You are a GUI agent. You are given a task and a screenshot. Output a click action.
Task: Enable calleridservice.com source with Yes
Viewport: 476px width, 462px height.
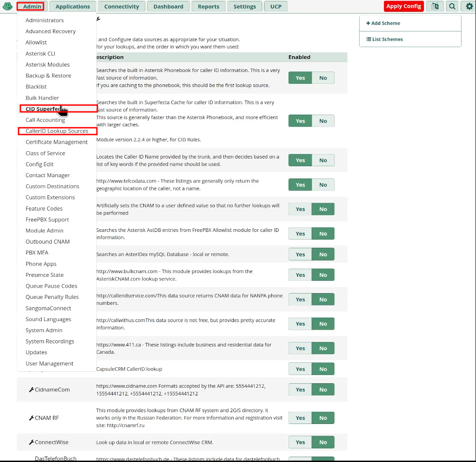[300, 299]
